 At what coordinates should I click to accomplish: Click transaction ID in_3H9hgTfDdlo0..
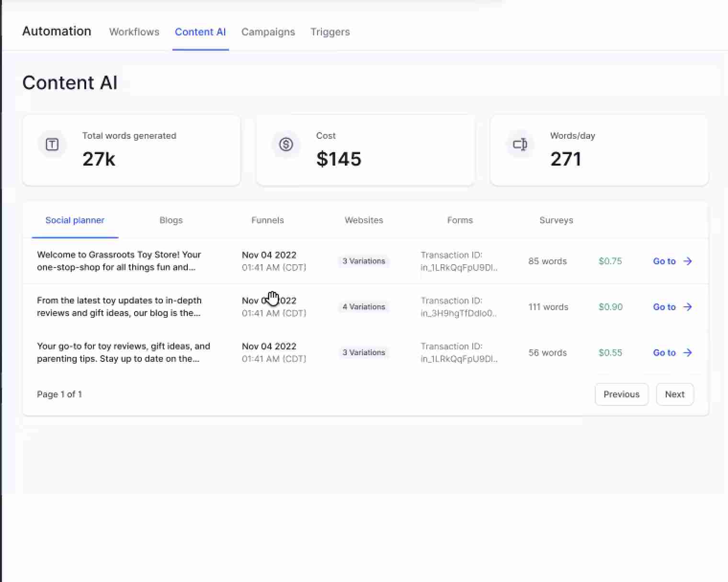coord(459,313)
